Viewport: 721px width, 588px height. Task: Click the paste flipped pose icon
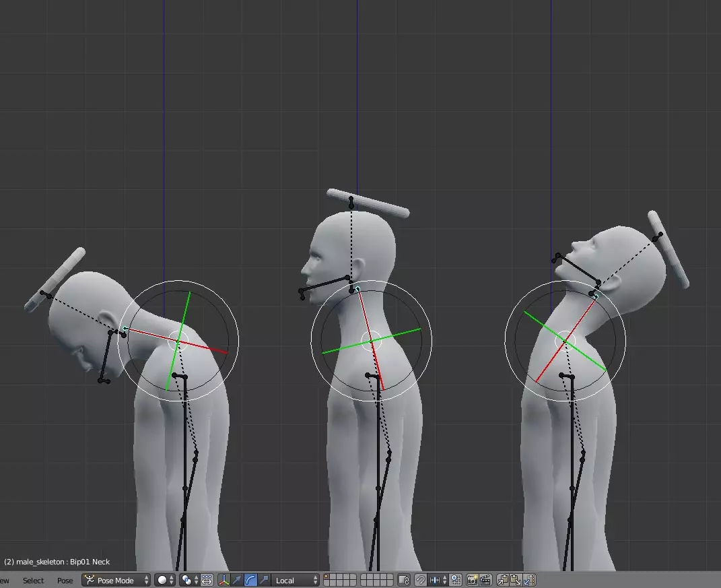click(x=529, y=580)
